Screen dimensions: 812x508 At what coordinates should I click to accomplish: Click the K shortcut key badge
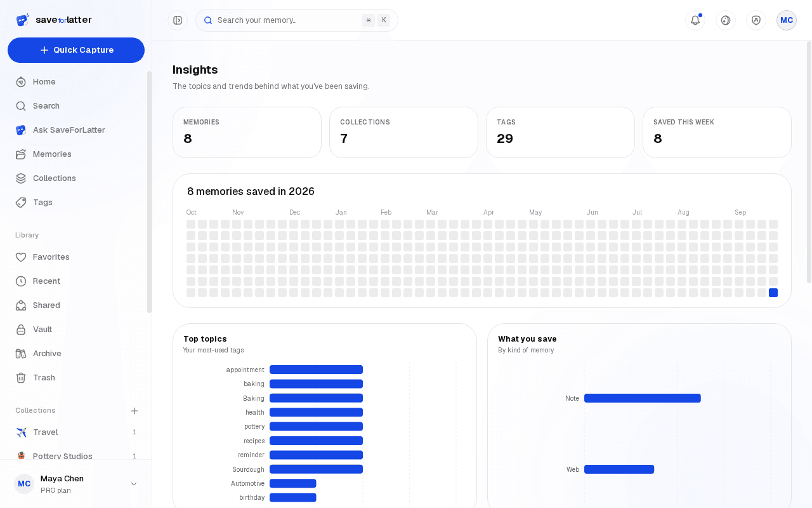[x=384, y=20]
